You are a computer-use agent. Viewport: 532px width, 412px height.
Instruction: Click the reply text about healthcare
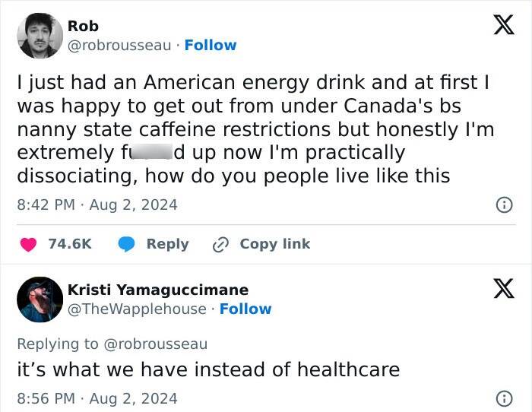[x=207, y=370]
